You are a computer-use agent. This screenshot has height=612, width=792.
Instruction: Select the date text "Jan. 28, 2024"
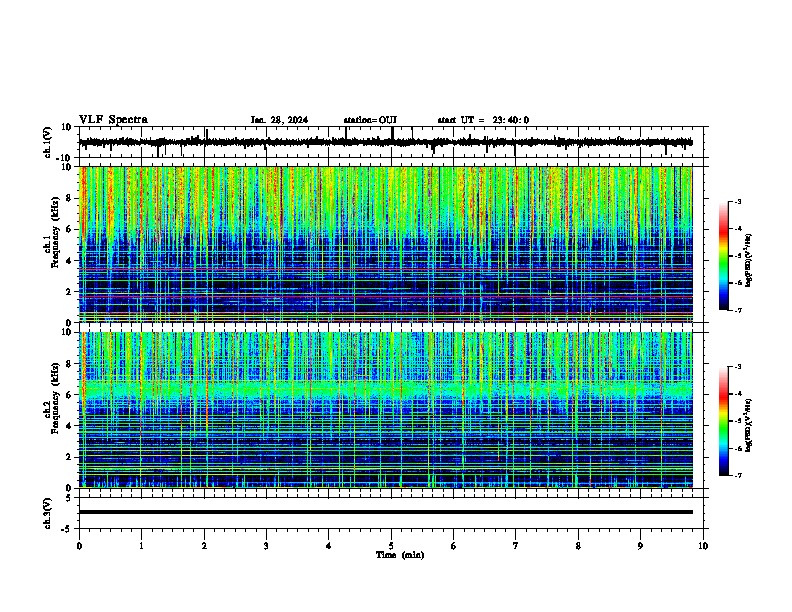(x=279, y=120)
